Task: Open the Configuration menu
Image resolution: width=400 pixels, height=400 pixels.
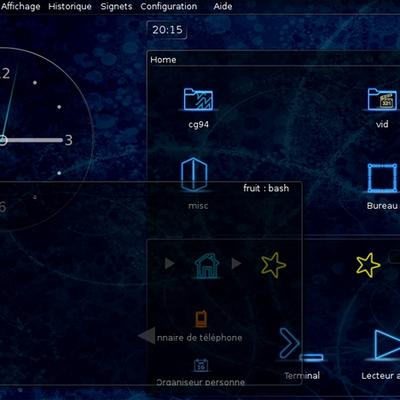Action: coord(169,7)
